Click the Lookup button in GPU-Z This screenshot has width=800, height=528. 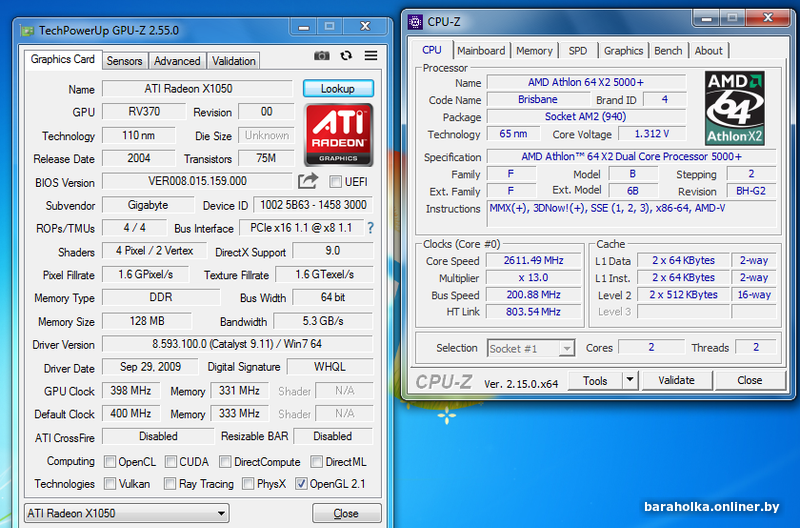338,88
